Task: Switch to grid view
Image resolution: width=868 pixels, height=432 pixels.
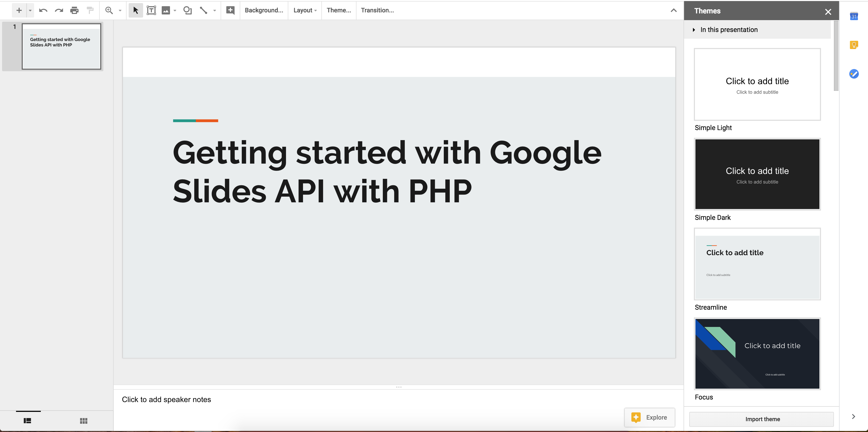Action: 83,421
